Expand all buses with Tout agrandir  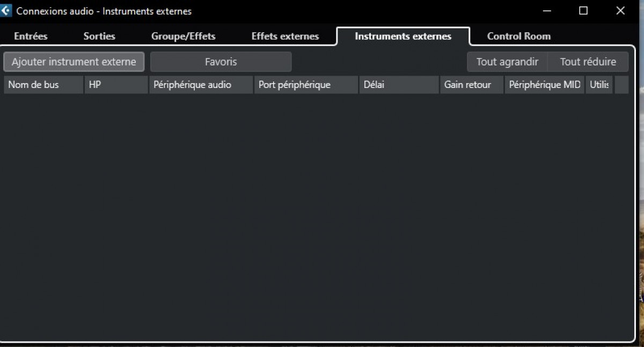click(507, 62)
